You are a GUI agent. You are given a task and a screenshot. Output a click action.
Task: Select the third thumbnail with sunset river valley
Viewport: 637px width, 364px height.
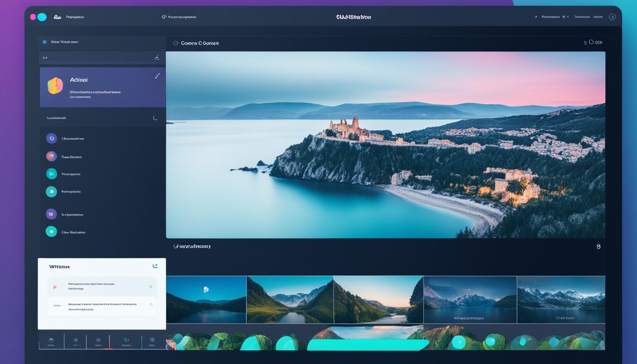[x=378, y=300]
